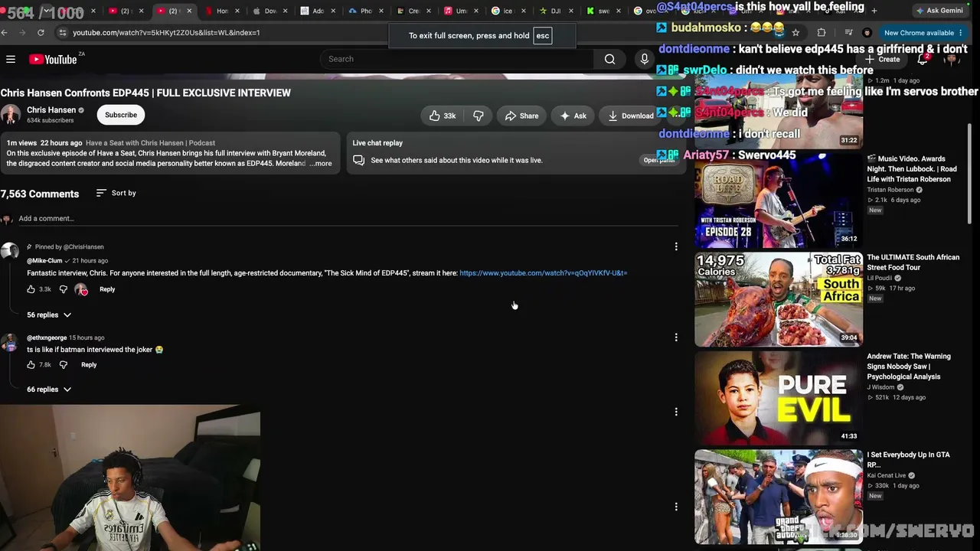Click the Ask Gemini button
The width and height of the screenshot is (980, 551).
pyautogui.click(x=939, y=11)
